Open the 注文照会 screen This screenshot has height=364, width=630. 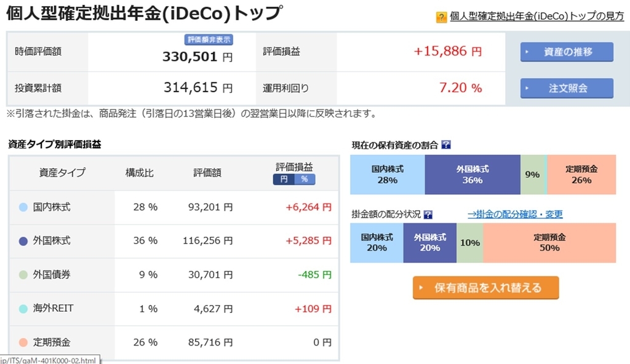[x=566, y=88]
